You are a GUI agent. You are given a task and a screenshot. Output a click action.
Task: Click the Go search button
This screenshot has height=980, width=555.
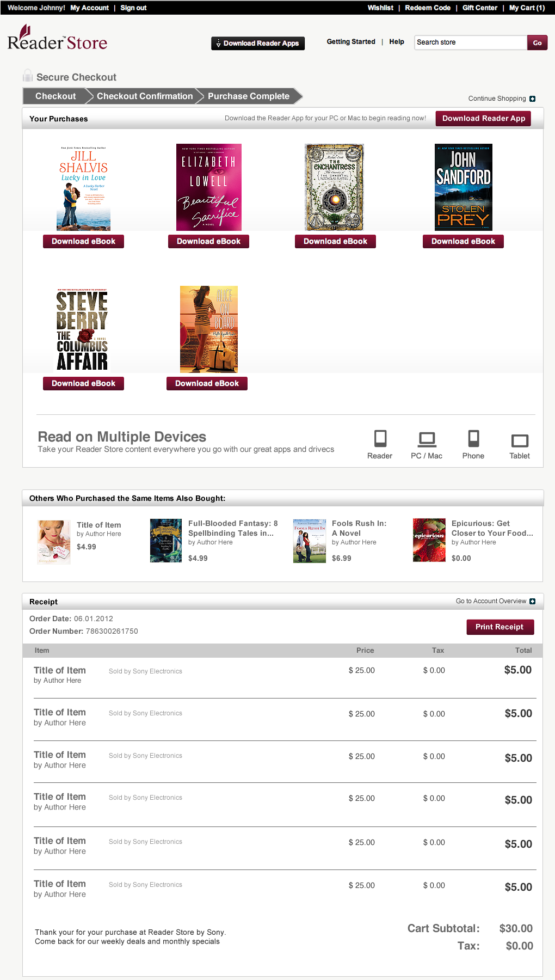coord(537,42)
